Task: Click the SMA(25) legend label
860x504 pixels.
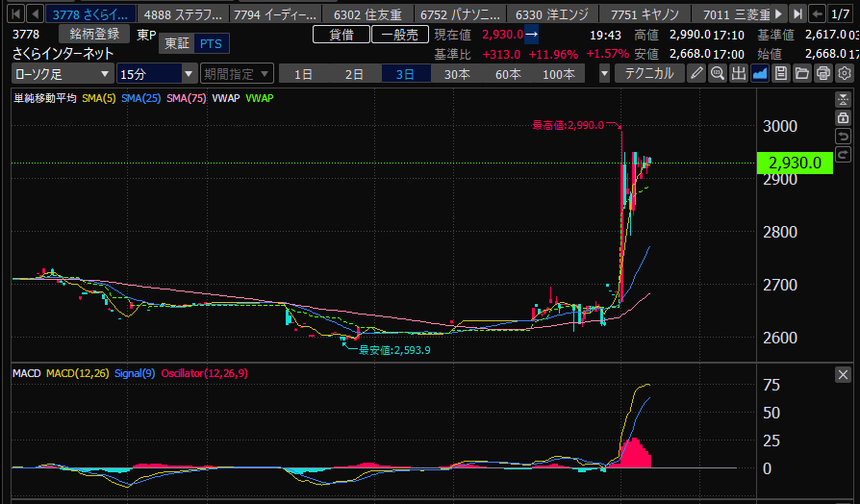Action: 141,98
